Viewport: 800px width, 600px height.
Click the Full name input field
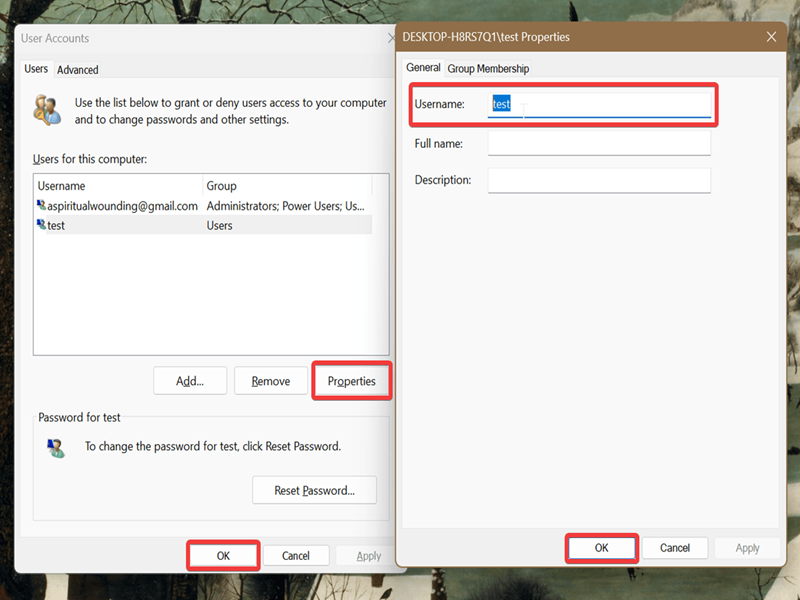599,143
